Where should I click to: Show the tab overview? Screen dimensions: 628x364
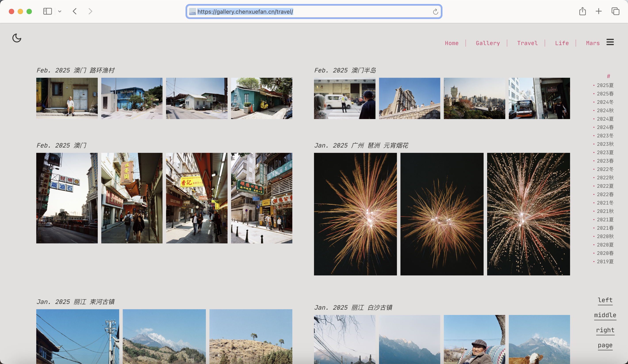[615, 11]
